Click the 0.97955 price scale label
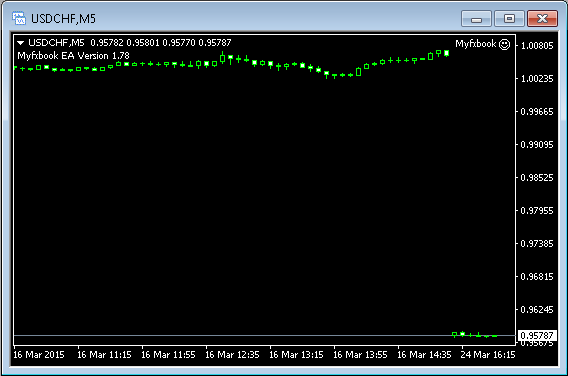Screen dimensions: 568x376 537,210
